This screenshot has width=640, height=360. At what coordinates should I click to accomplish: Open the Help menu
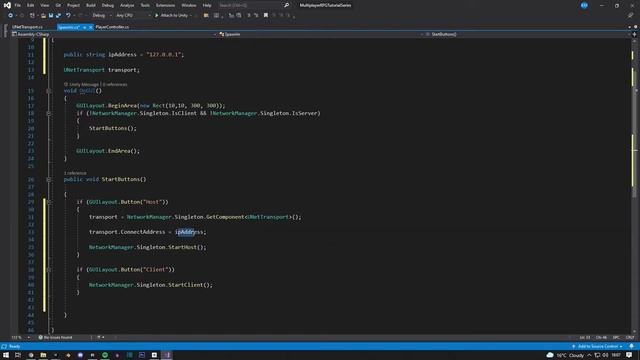[x=207, y=5]
